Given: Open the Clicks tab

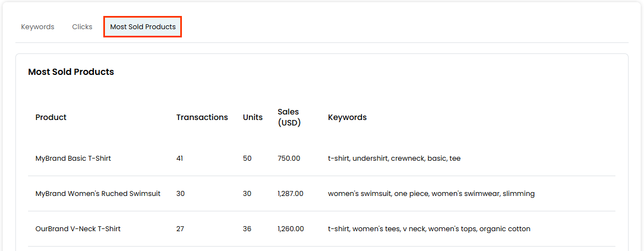Looking at the screenshot, I should tap(82, 27).
